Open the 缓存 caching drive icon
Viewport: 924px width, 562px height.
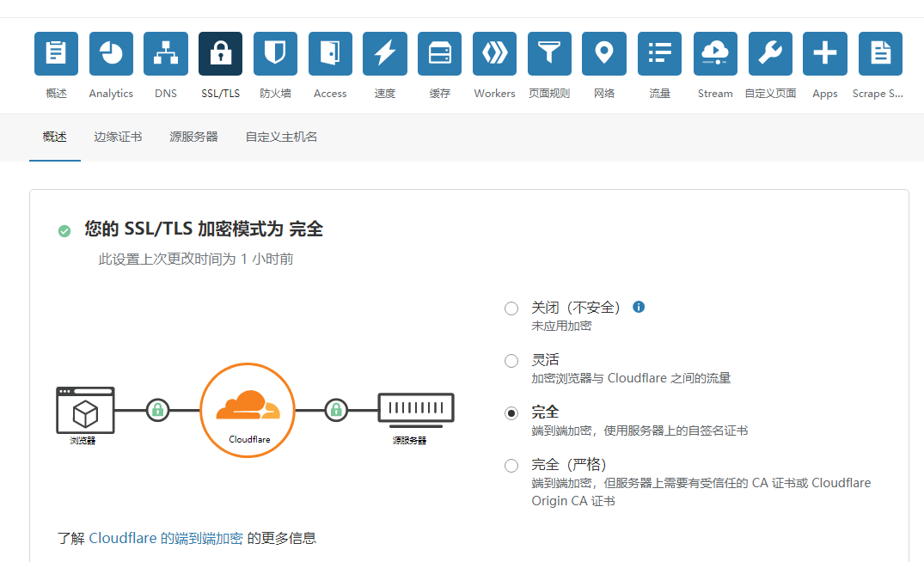[439, 53]
